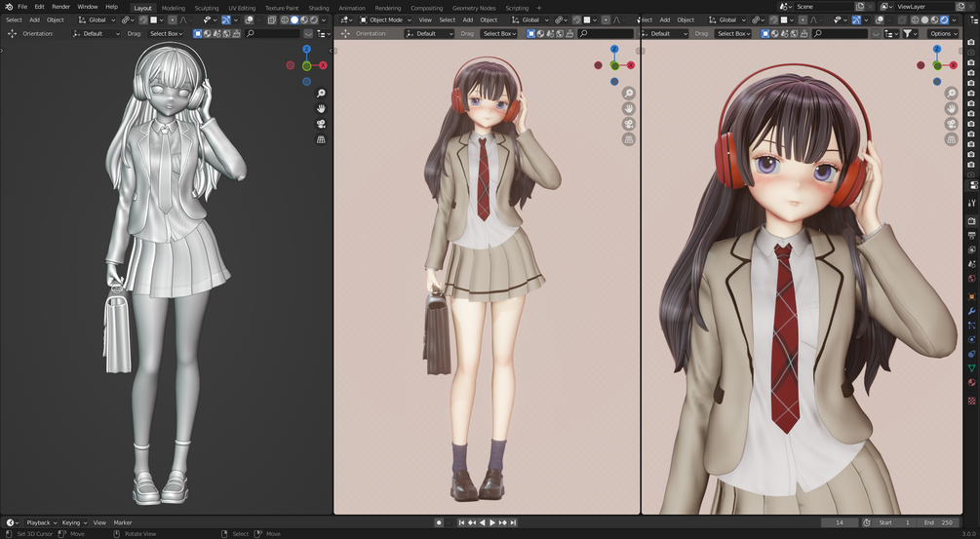Switch to the Modeling workspace tab
Screen dimensions: 980x539
[174, 8]
